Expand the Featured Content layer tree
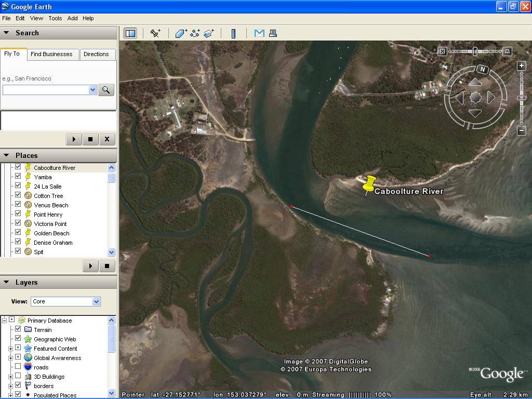The width and height of the screenshot is (532, 399). click(x=10, y=349)
